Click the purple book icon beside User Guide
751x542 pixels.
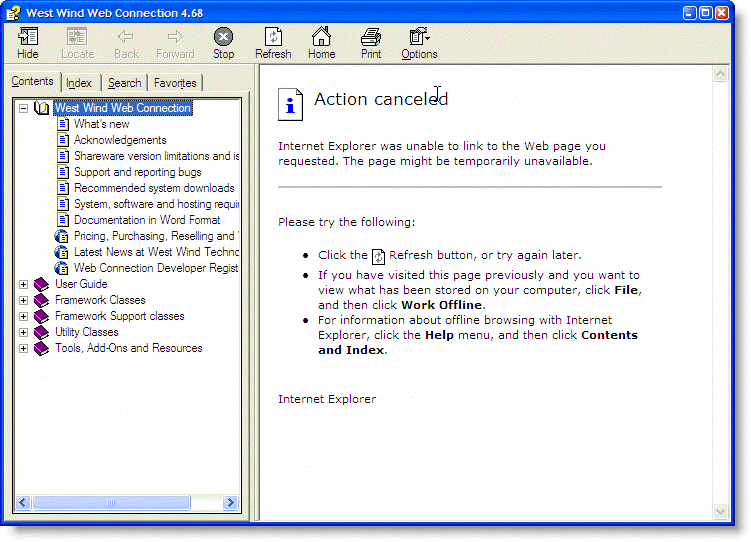41,284
